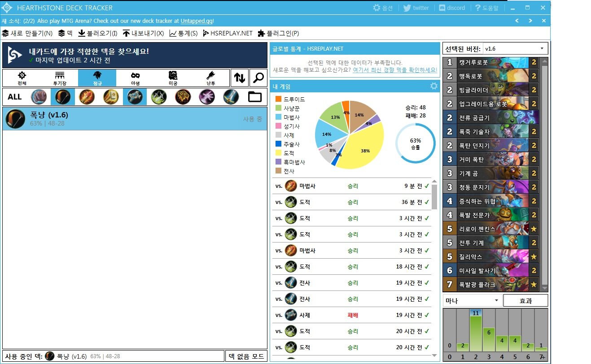Click the 11 bar in mana chart
The height and width of the screenshot is (364, 591).
[476, 330]
